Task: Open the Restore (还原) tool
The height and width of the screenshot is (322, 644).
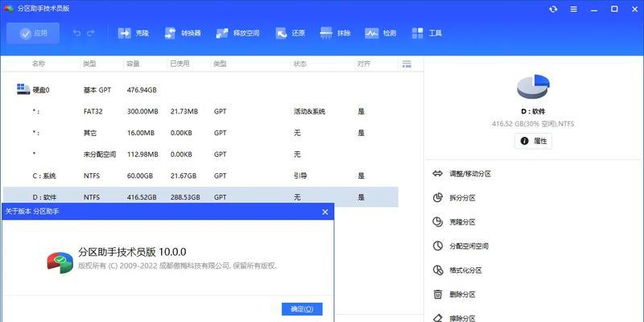Action: 290,33
